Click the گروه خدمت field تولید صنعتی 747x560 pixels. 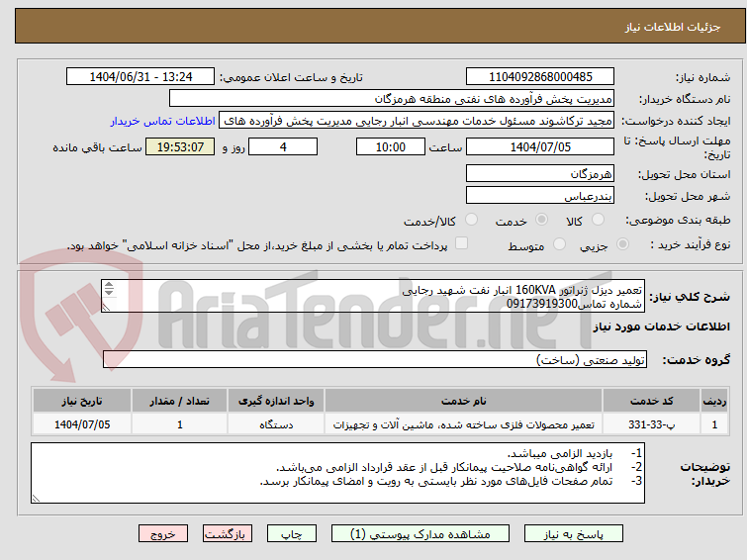tap(374, 359)
